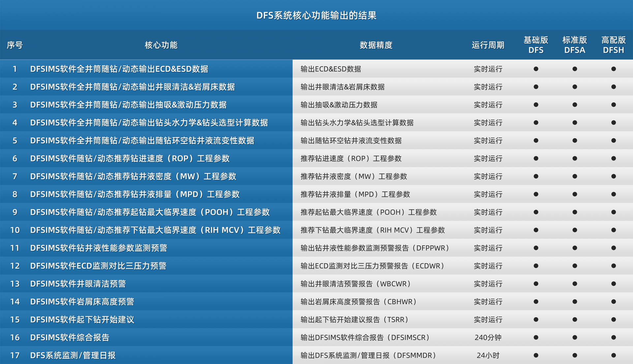Click the 核心功能 column header
The width and height of the screenshot is (633, 364).
point(161,45)
